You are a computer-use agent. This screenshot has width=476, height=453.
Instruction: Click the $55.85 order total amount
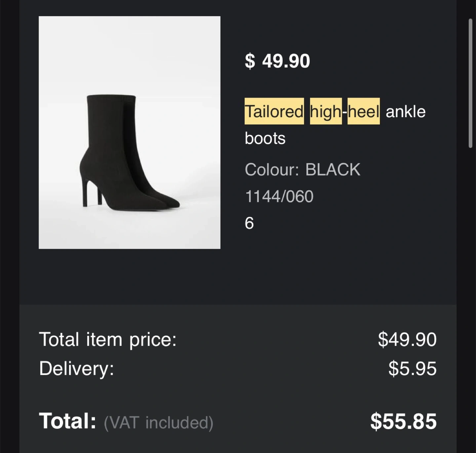coord(403,421)
